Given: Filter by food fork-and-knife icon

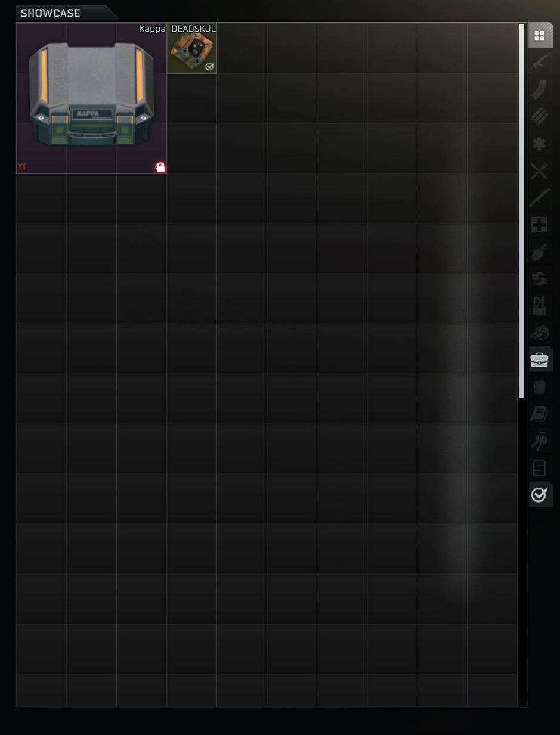Looking at the screenshot, I should [540, 171].
